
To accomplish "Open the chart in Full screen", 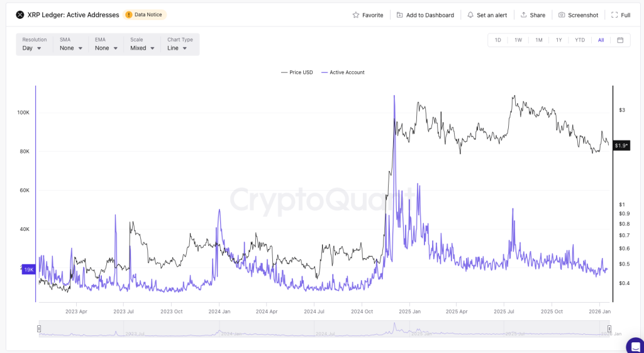I will point(620,15).
